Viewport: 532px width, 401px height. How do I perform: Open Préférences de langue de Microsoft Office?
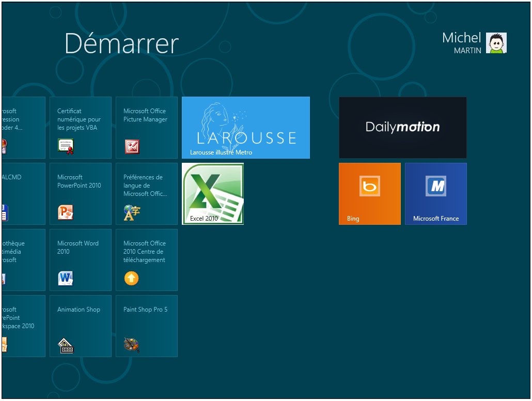pyautogui.click(x=146, y=194)
